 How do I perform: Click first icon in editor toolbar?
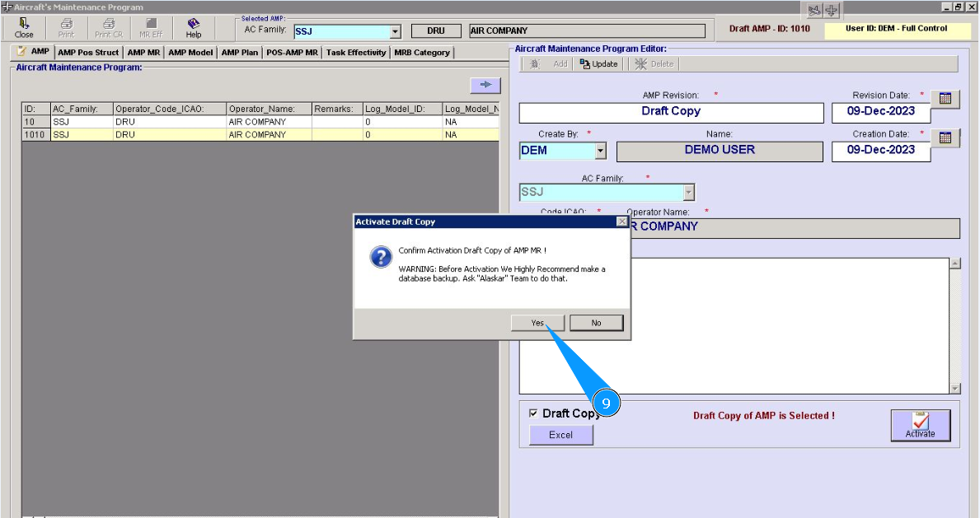click(x=534, y=63)
